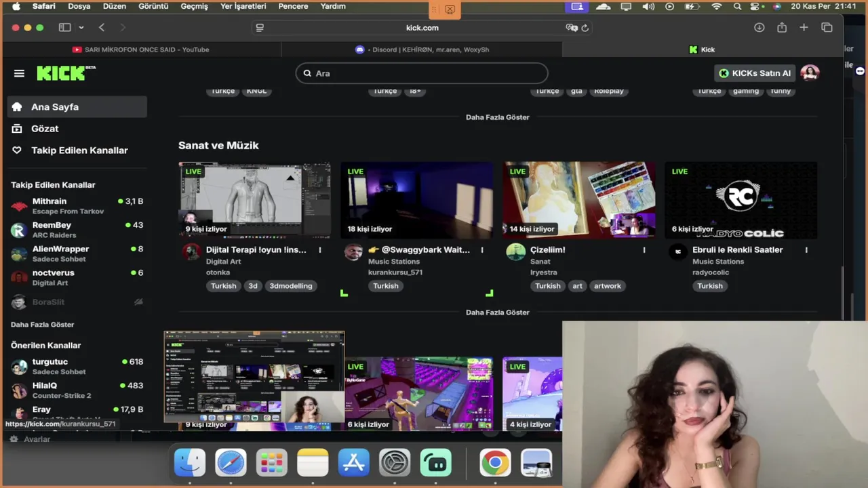This screenshot has height=488, width=868.
Task: Open offline BoraSlit channel
Action: 77,302
